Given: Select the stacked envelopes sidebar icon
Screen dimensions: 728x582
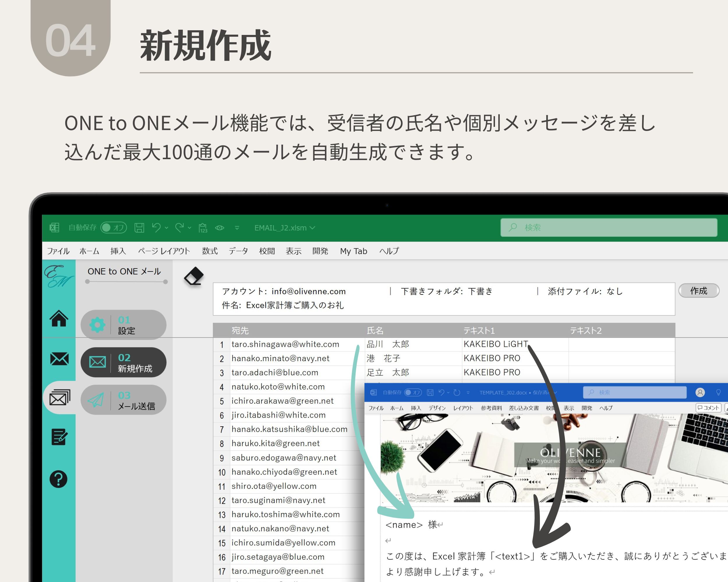Looking at the screenshot, I should 59,398.
